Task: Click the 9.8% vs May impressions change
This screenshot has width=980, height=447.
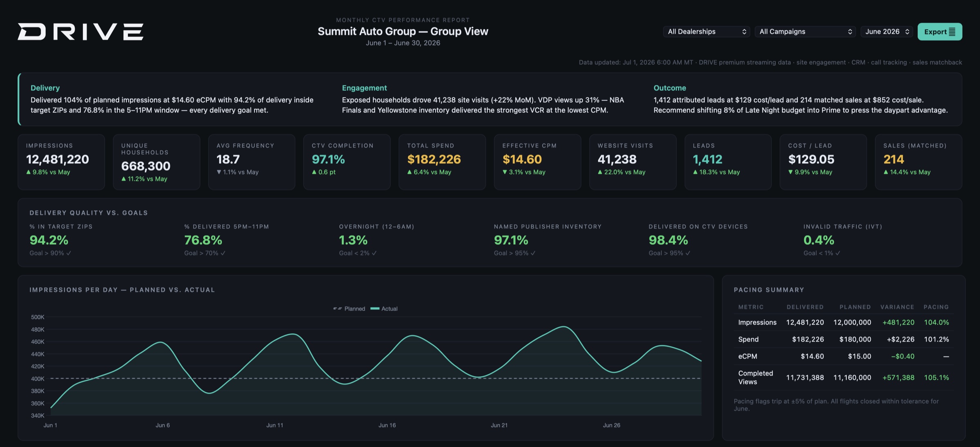Action: (x=48, y=172)
